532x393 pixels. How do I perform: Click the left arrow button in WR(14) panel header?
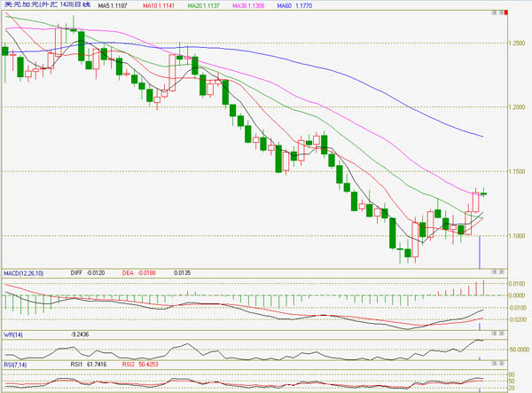pos(495,334)
